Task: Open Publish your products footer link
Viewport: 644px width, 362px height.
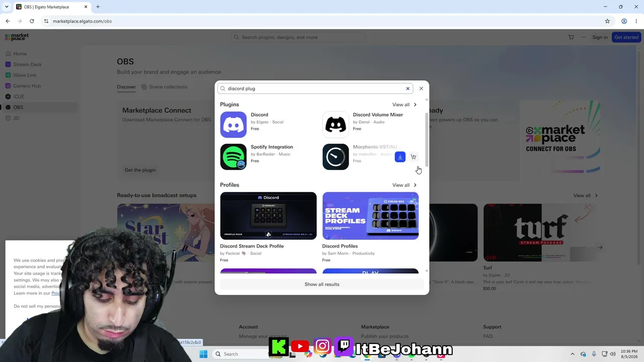Action: (385, 336)
